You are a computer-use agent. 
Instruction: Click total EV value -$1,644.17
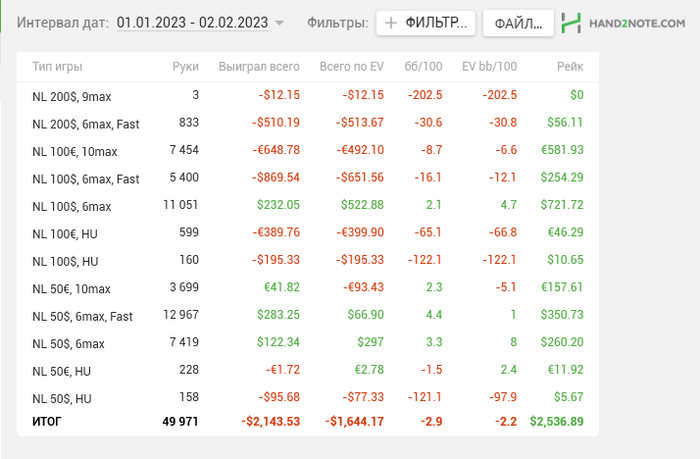click(354, 421)
